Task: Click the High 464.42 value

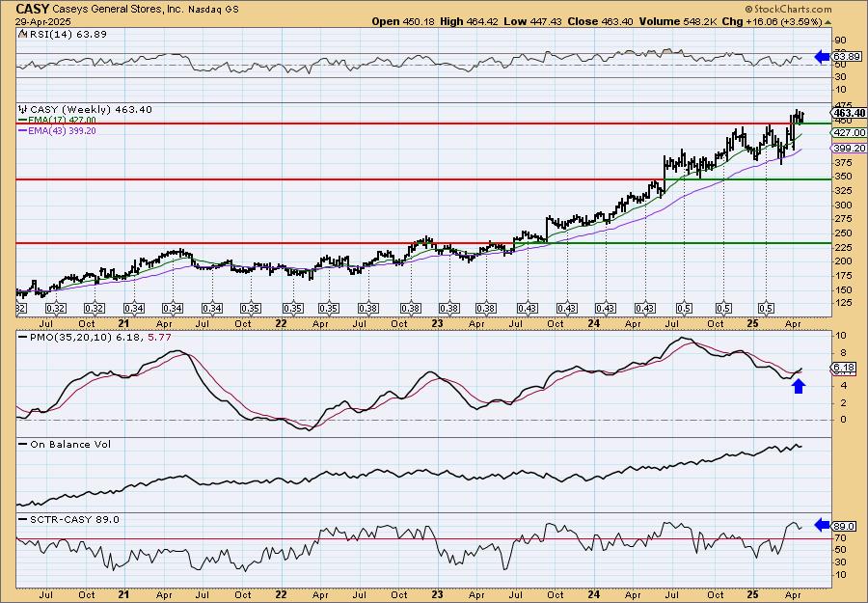Action: (x=469, y=21)
